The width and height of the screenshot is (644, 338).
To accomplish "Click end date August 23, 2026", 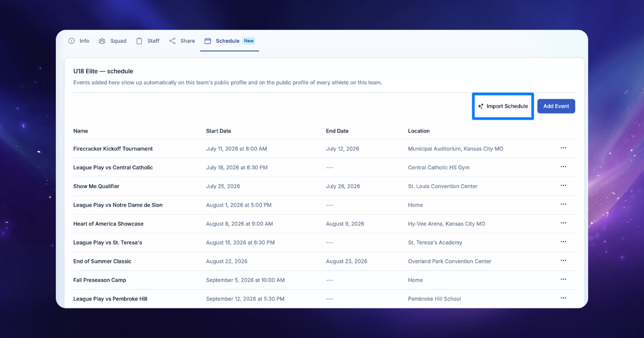I will point(347,261).
